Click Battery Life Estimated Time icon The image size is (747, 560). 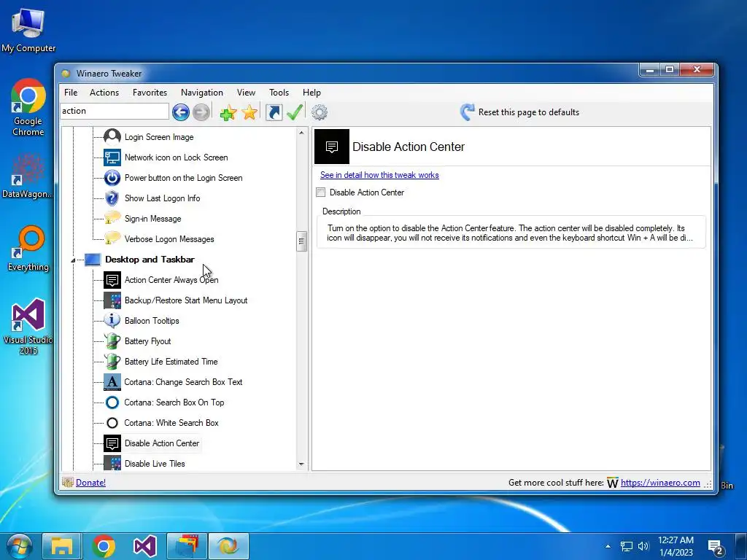pyautogui.click(x=112, y=362)
